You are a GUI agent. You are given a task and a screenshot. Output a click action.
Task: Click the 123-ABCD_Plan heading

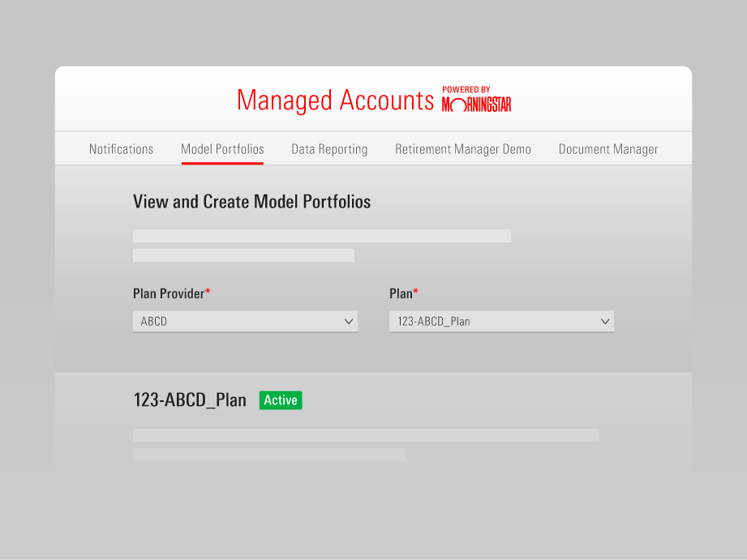coord(190,400)
